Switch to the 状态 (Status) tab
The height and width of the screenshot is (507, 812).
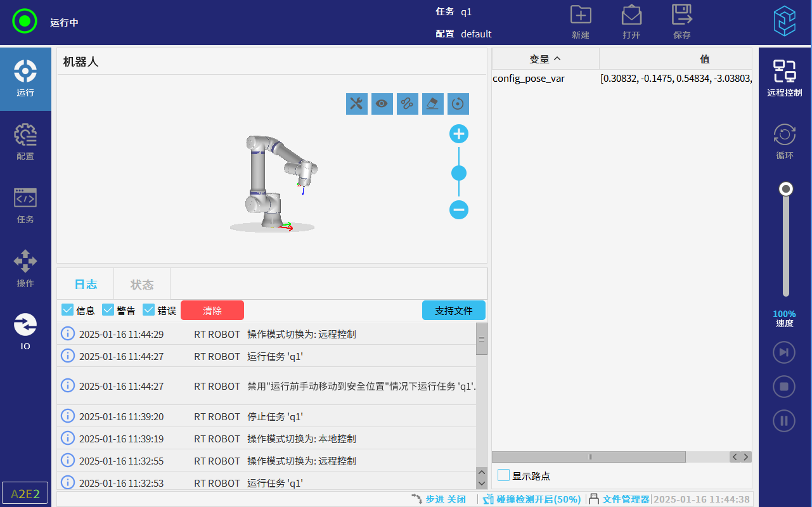click(142, 285)
